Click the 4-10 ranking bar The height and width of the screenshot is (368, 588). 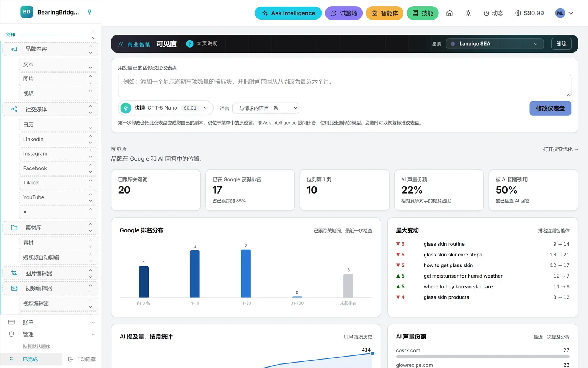(195, 274)
